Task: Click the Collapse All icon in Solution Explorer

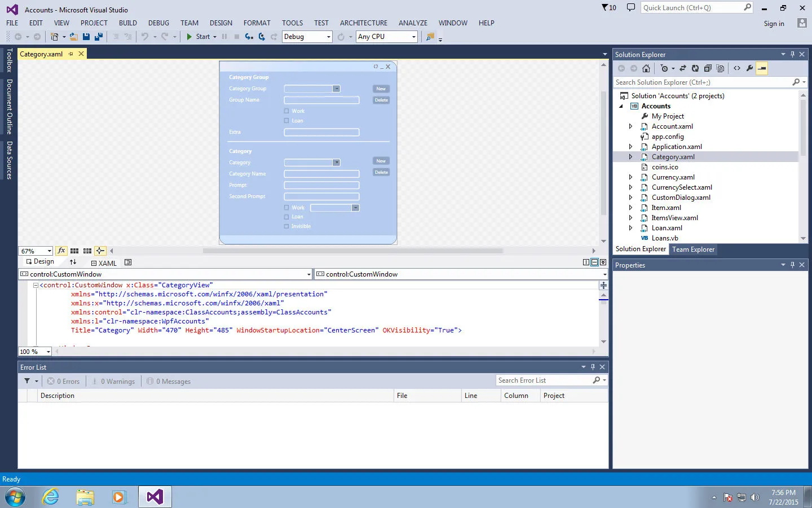Action: [708, 68]
